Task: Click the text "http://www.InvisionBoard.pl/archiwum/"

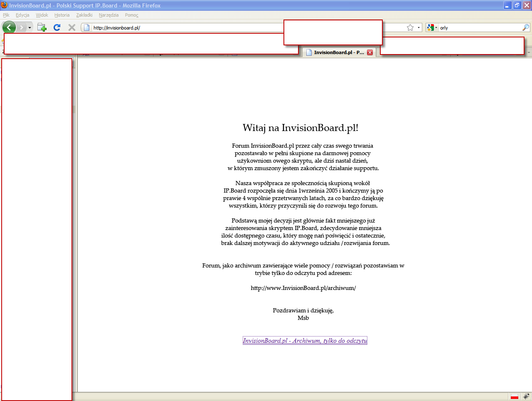Action: point(303,288)
